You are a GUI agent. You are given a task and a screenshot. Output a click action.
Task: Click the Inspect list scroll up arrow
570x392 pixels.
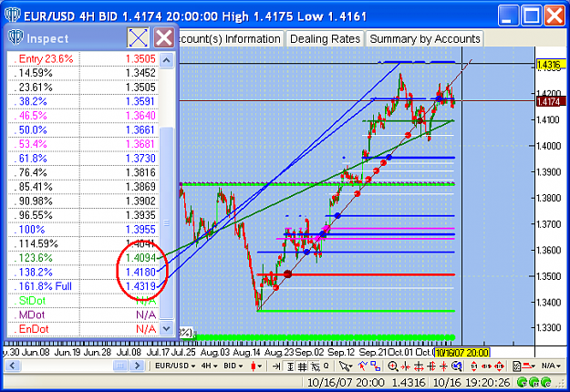pos(167,60)
